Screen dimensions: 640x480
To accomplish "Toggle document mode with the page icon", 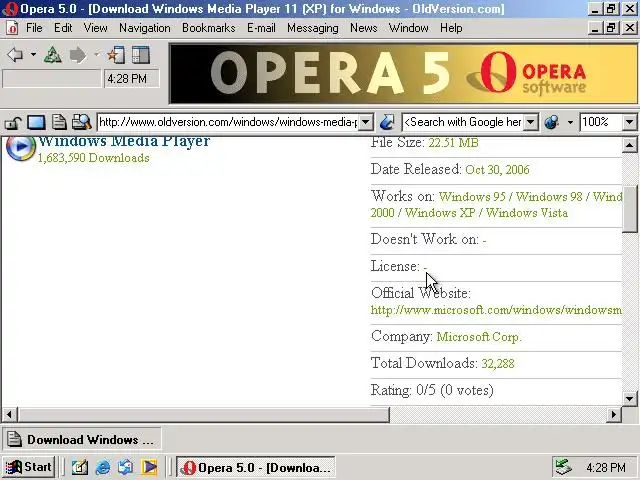I will (x=59, y=122).
